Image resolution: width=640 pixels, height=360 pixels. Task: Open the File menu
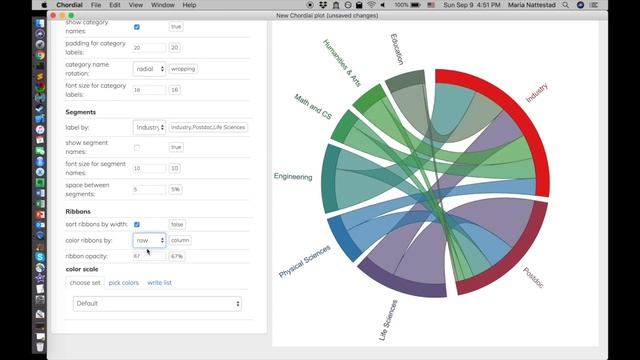96,5
